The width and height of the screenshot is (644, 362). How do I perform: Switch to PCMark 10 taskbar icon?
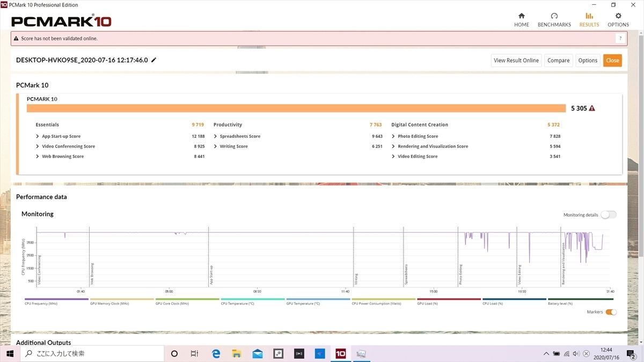(340, 353)
